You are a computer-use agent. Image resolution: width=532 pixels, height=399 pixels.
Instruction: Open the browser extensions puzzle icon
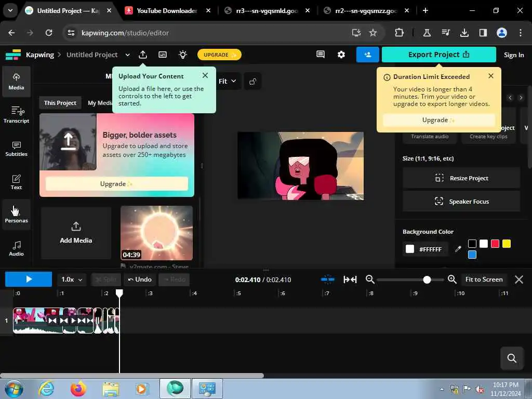pos(399,33)
